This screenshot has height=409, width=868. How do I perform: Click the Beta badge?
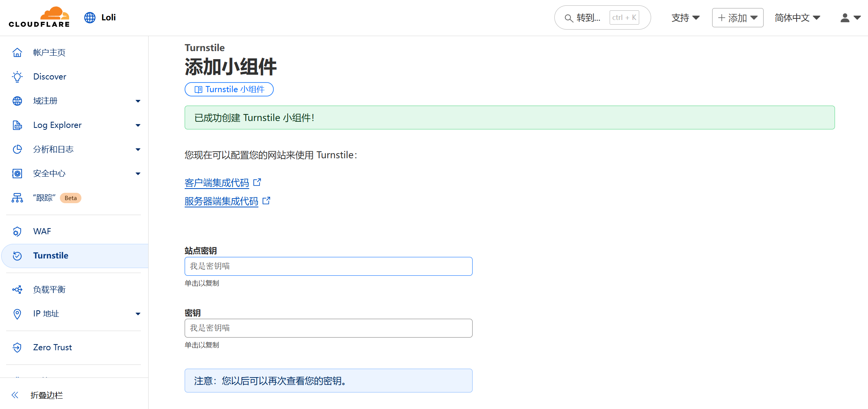coord(71,198)
